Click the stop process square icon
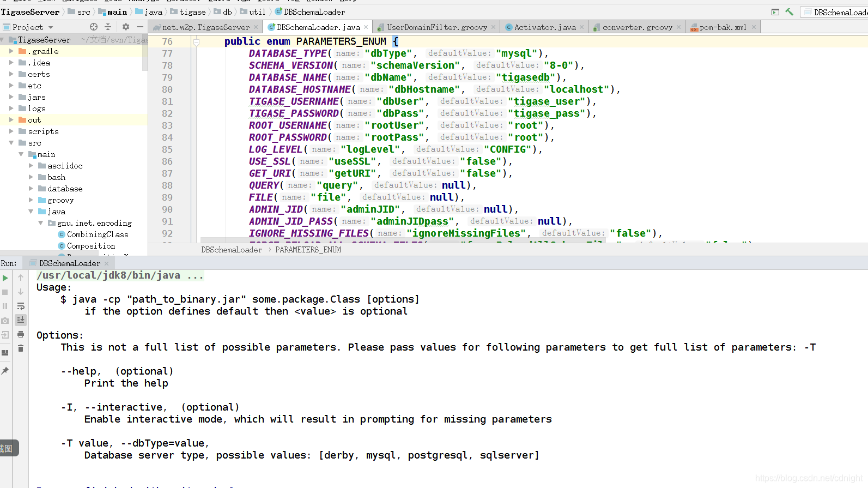868x488 pixels. 5,292
